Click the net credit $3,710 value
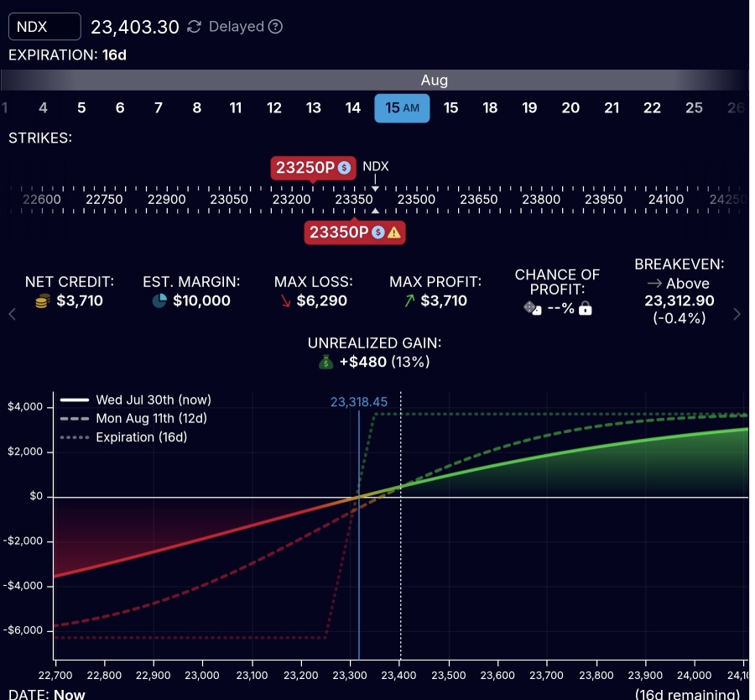This screenshot has height=700, width=755. coord(80,300)
